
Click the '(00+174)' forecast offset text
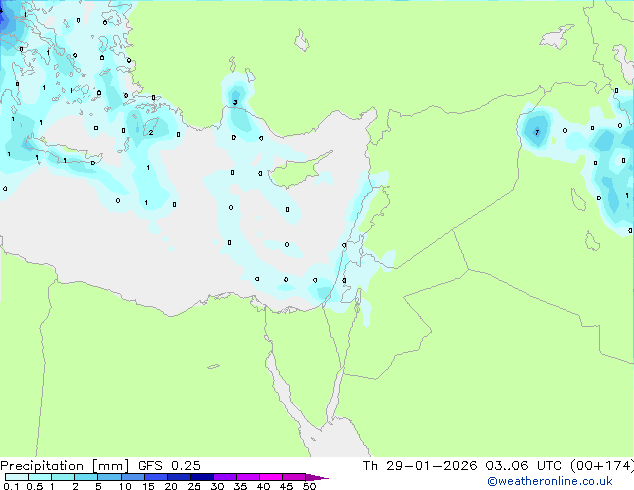(602, 466)
